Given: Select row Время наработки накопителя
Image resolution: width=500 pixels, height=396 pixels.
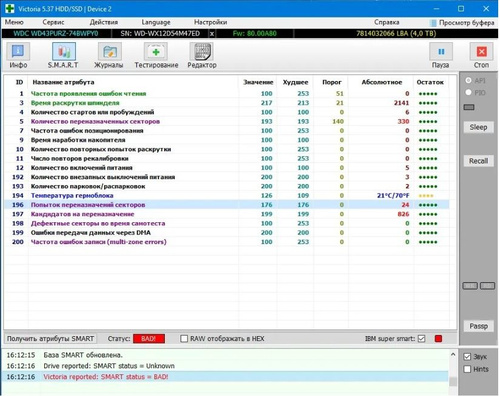Looking at the screenshot, I should pos(227,140).
